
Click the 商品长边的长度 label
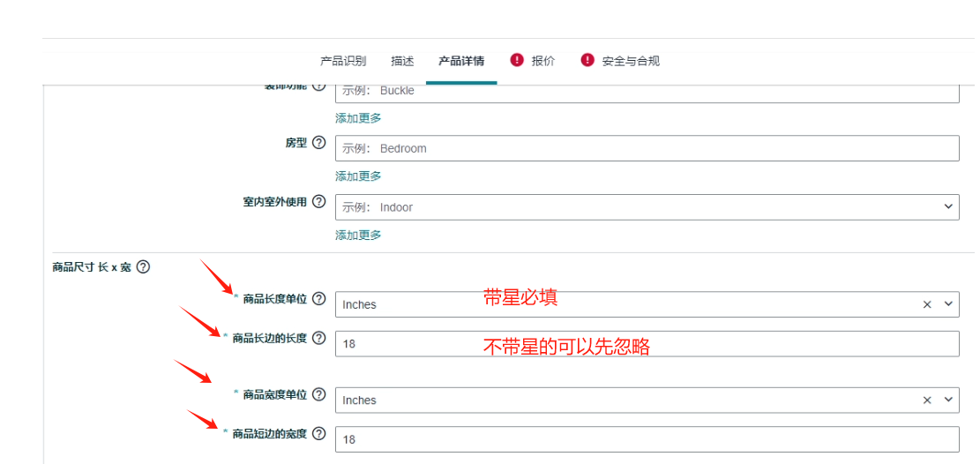[x=269, y=339]
